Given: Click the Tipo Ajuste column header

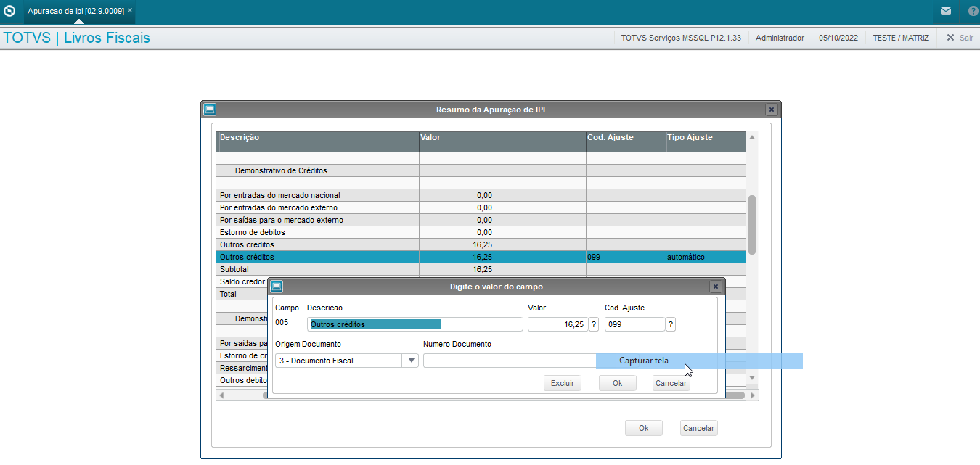Looking at the screenshot, I should (706, 141).
